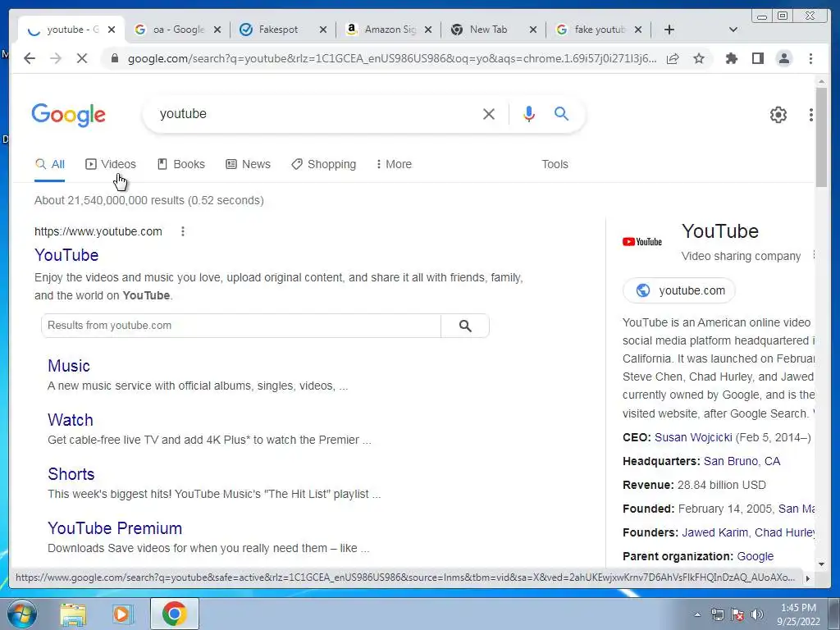Viewport: 840px width, 630px height.
Task: Open the Watch sitelink
Action: coord(71,420)
